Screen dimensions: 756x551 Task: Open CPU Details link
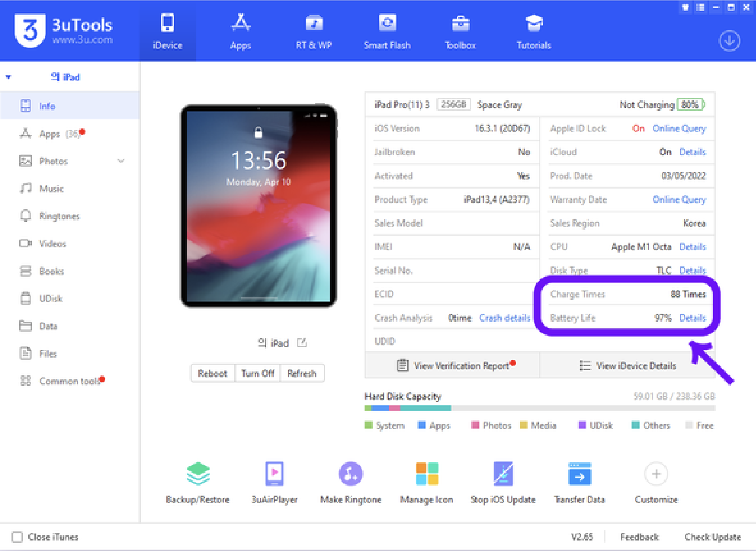[x=692, y=247]
